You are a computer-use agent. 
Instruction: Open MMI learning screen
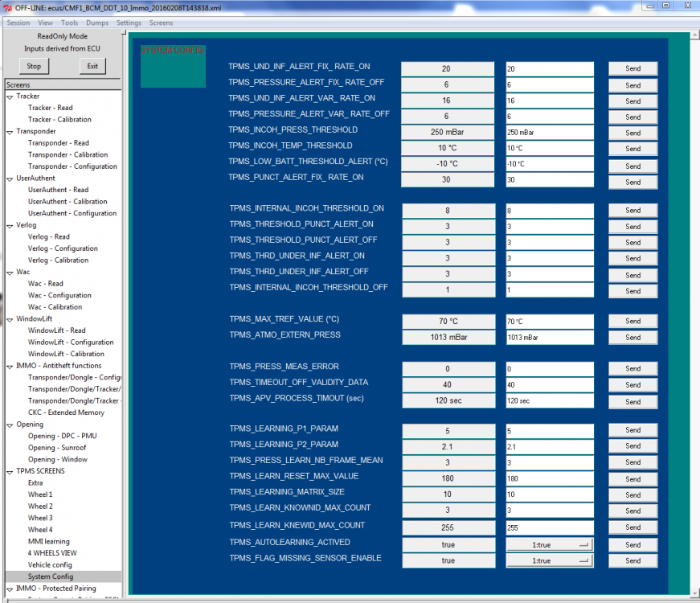49,541
